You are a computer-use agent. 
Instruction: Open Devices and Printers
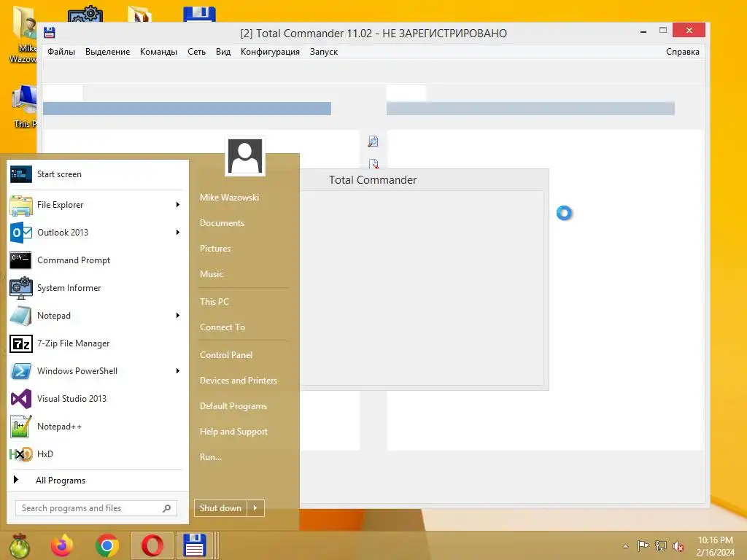point(239,381)
